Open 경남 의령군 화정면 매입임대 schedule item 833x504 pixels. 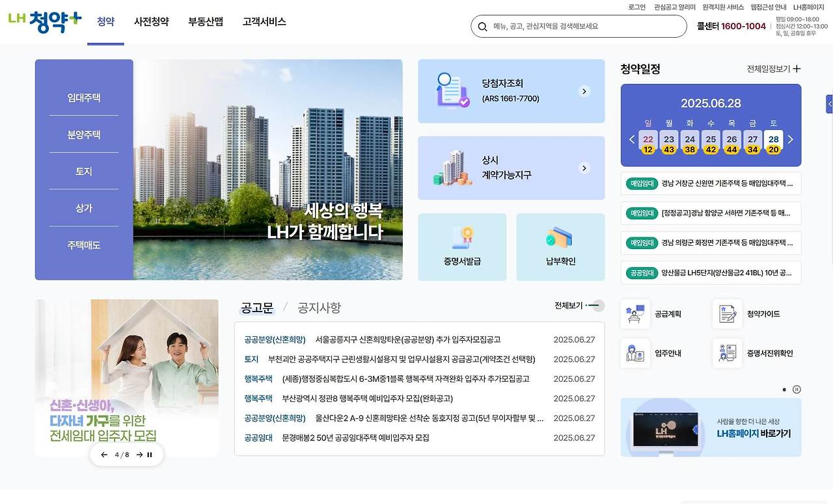click(x=711, y=243)
